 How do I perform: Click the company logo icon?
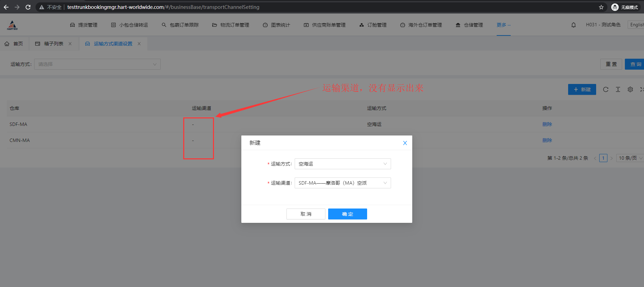(x=12, y=25)
